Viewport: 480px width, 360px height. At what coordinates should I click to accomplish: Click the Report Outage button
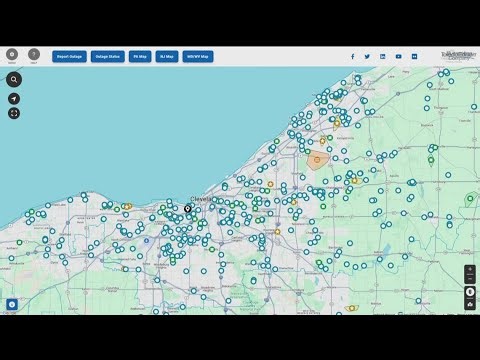point(69,57)
